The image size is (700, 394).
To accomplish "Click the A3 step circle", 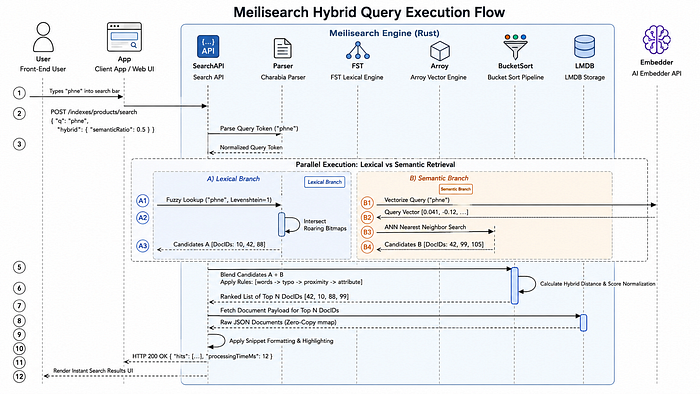I will coord(142,246).
